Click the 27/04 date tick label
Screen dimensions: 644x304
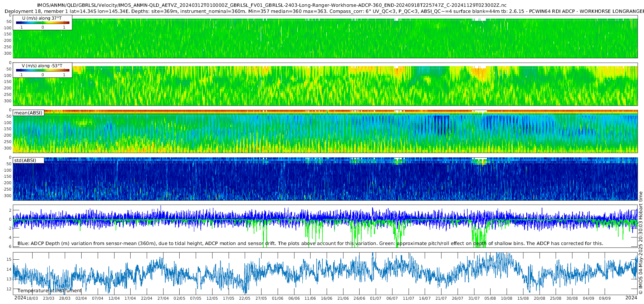163,298
